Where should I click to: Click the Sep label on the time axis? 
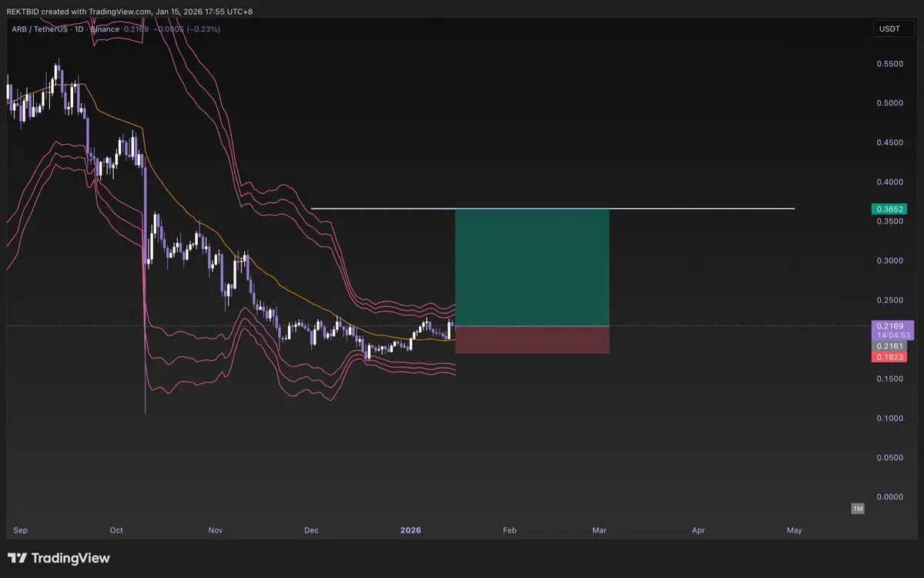coord(21,530)
